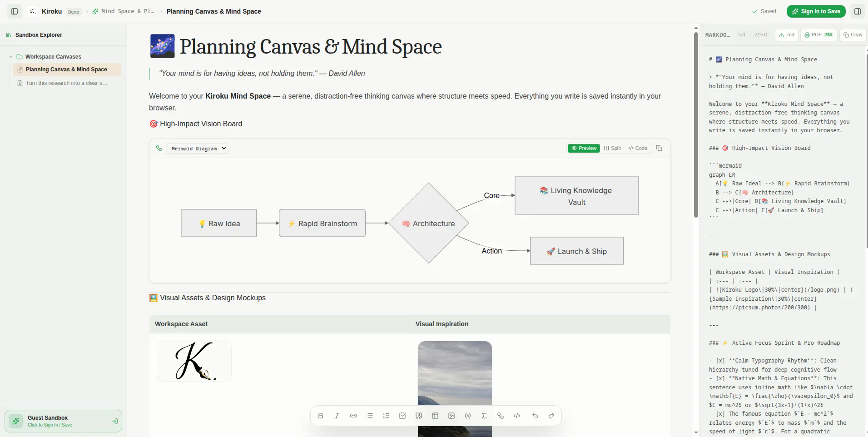Click the scrollbar down arrow in the editor
868x437 pixels.
696,433
